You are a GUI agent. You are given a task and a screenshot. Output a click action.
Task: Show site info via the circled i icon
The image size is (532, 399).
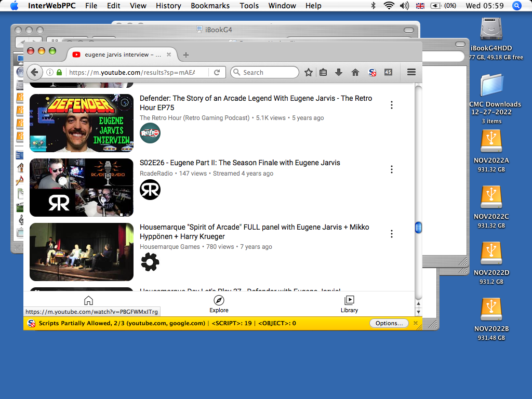[50, 72]
